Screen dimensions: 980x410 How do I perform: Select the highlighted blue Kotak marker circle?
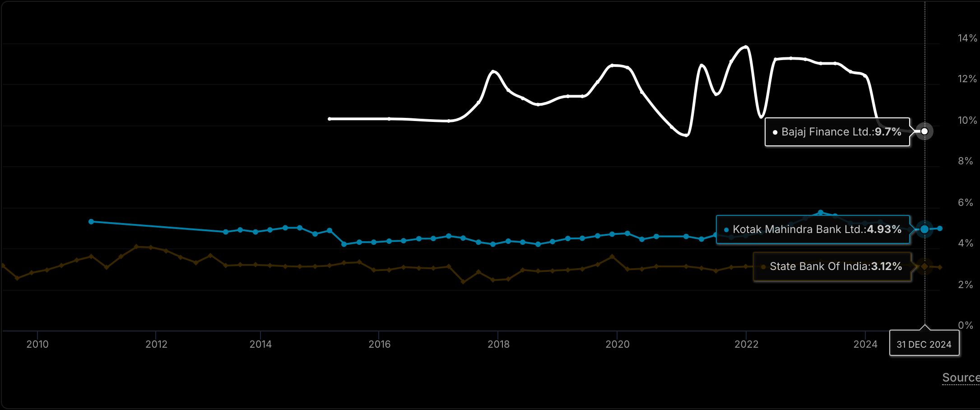coord(924,229)
